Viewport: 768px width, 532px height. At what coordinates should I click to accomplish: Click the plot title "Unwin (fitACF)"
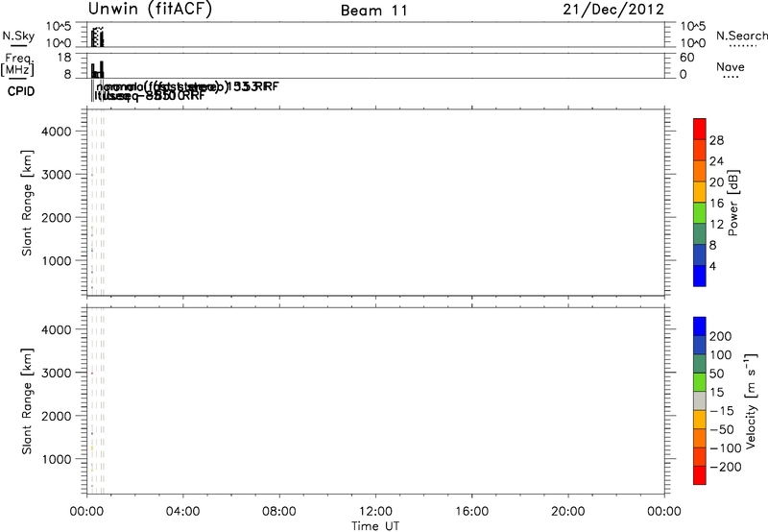tap(150, 10)
